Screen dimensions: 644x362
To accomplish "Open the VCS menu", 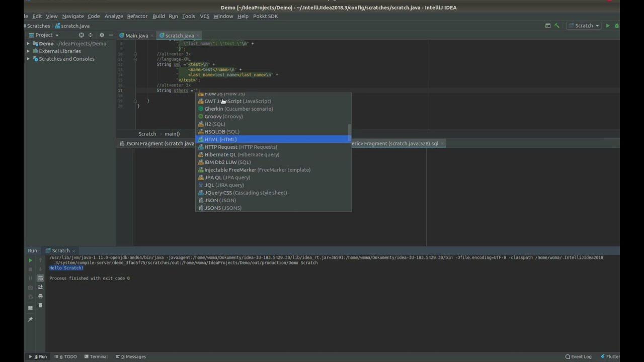I will (x=205, y=16).
